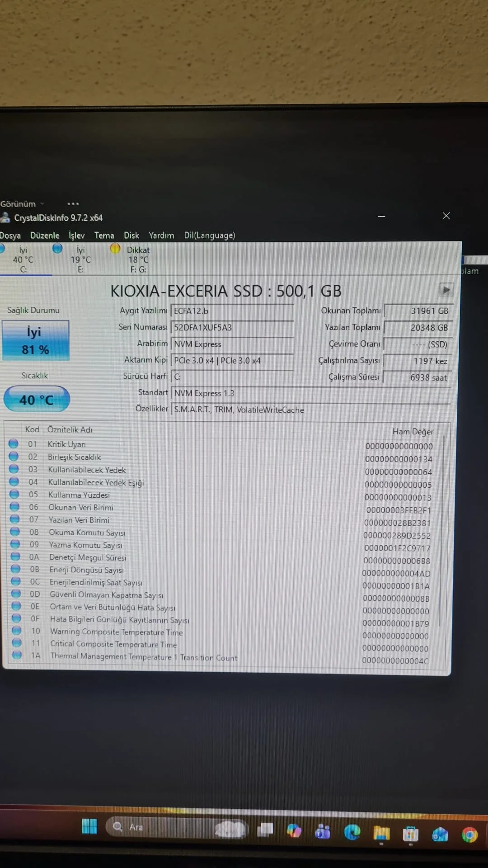This screenshot has width=488, height=868.
Task: Open the Düzenle menu
Action: tap(45, 236)
